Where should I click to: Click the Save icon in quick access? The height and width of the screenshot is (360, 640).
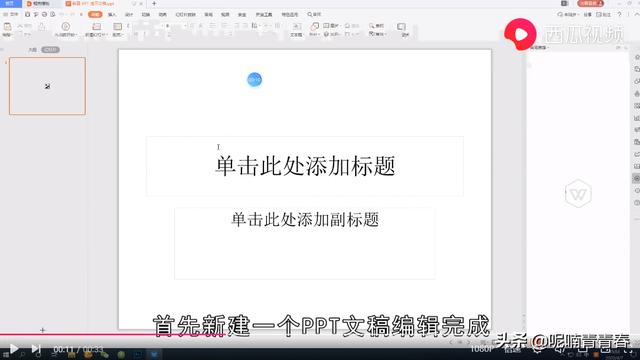(x=27, y=14)
